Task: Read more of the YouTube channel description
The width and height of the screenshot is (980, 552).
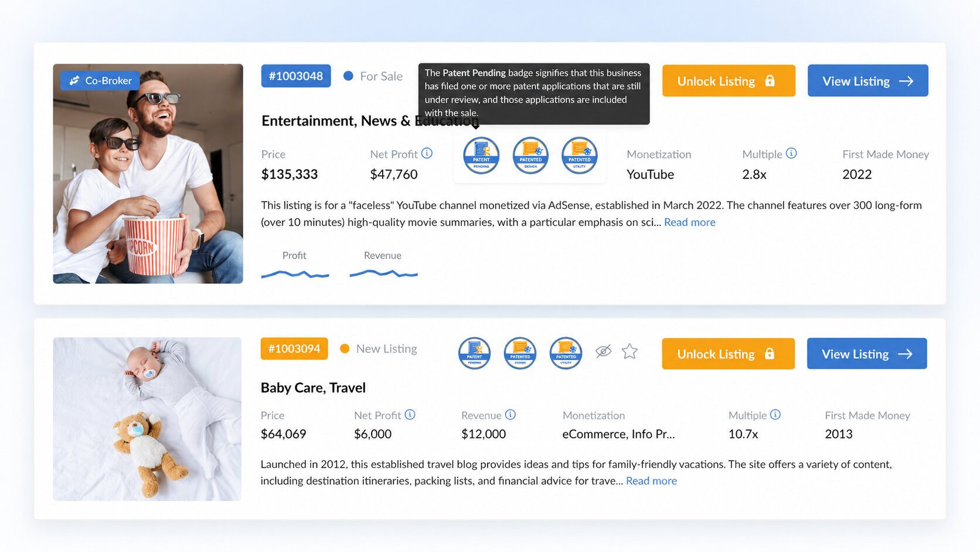Action: [x=690, y=222]
